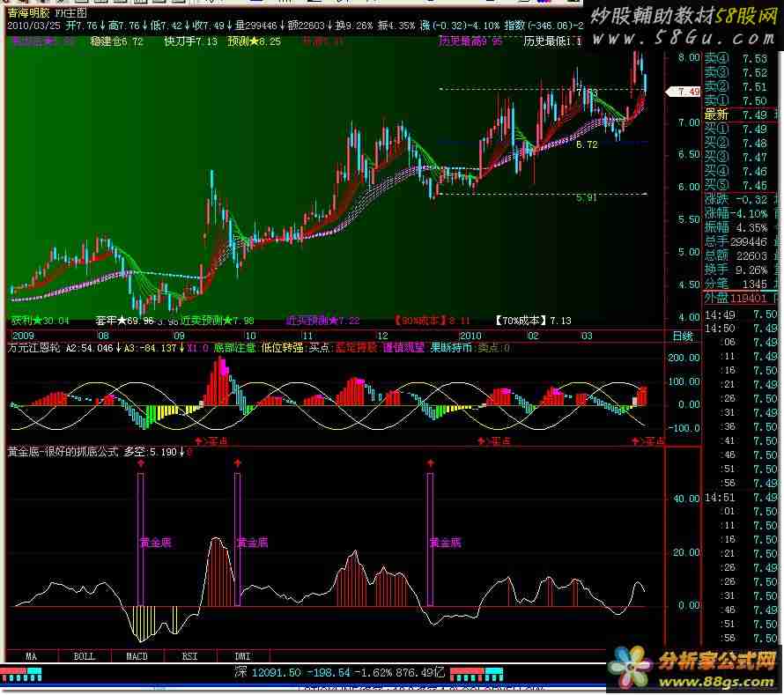Viewport: 784px width, 695px height.
Task: Click the 振幅 4.35% row
Action: pos(736,227)
